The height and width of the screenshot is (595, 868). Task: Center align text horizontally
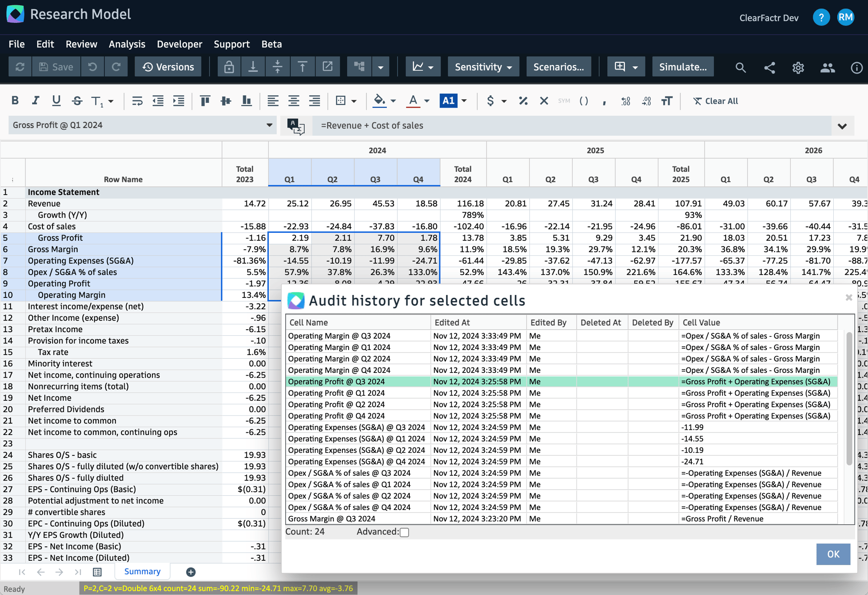click(293, 101)
